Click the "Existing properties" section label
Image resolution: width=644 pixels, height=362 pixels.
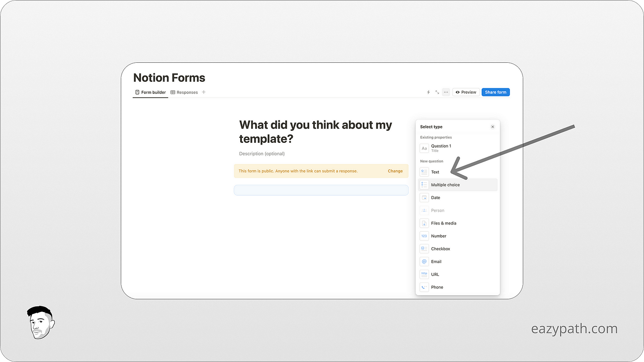(436, 137)
